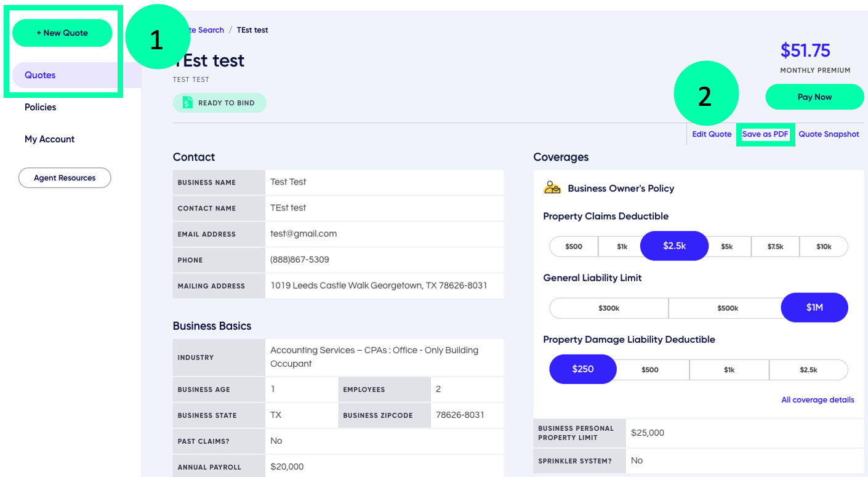Click the Edit Quote link
The image size is (868, 477).
click(x=712, y=134)
